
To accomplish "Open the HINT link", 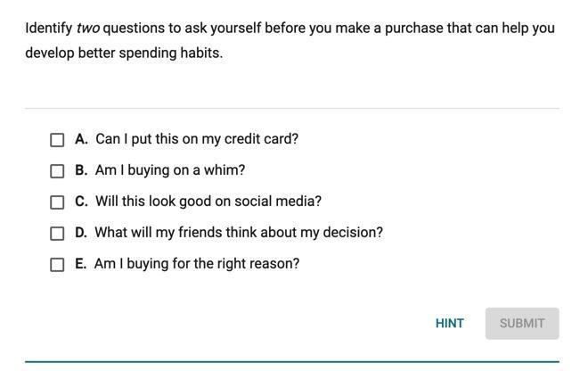I will 449,324.
